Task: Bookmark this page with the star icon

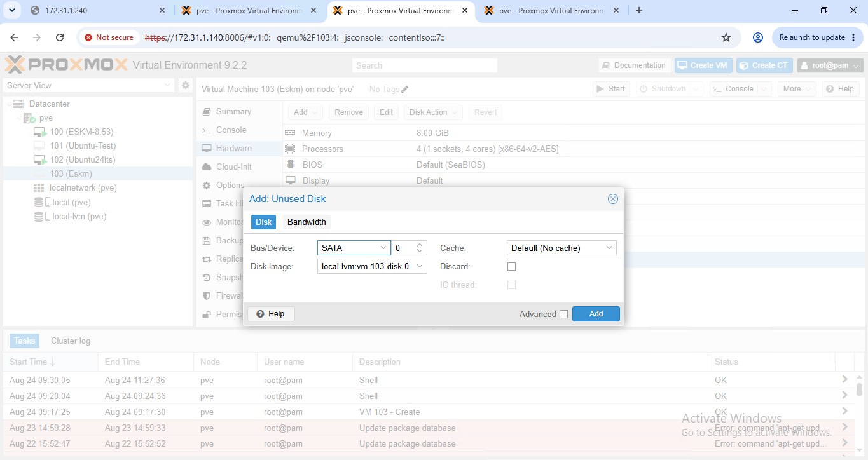Action: pyautogui.click(x=726, y=37)
